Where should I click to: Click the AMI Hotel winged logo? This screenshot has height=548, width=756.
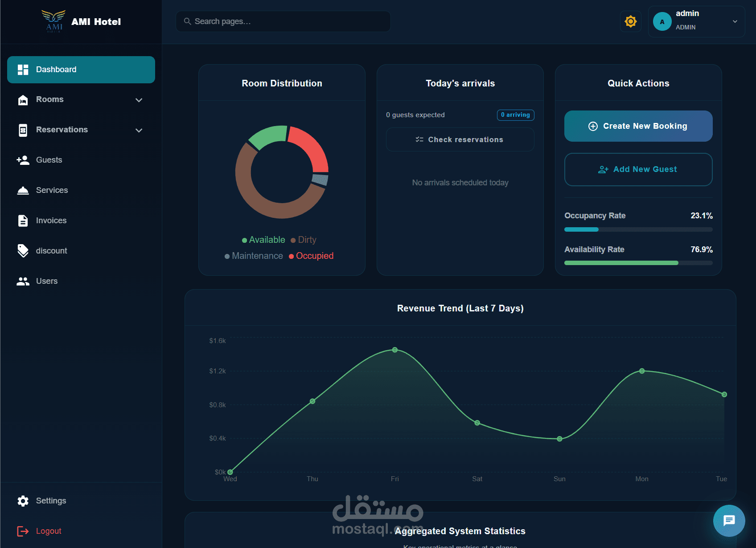[x=53, y=21]
